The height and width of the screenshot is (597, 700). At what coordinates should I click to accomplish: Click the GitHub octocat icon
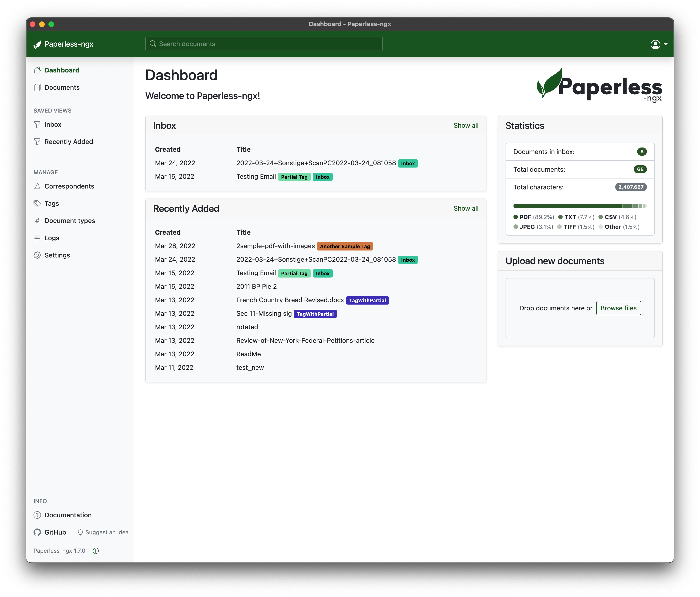click(37, 532)
